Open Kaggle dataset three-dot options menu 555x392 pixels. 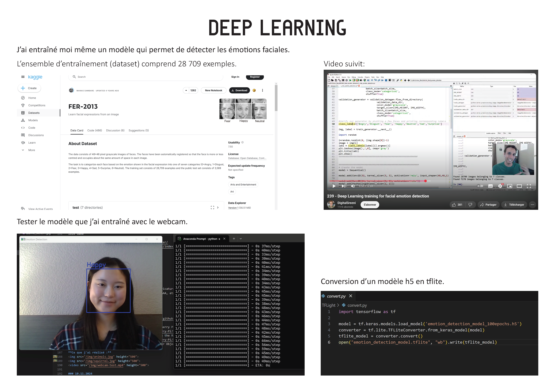pos(263,90)
